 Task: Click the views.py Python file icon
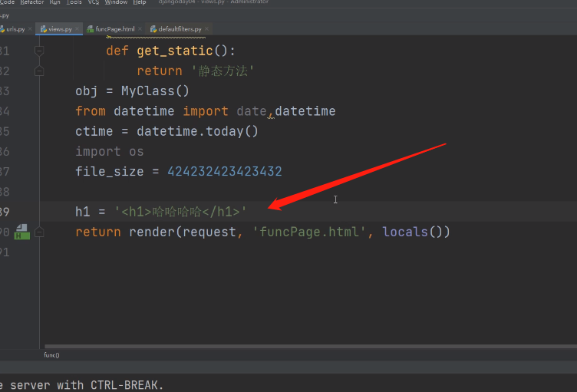[44, 29]
